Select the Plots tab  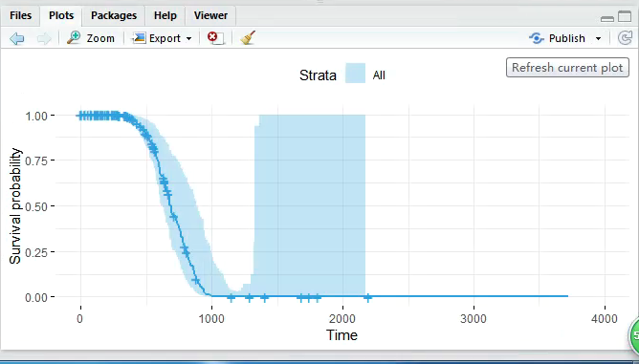click(x=61, y=15)
